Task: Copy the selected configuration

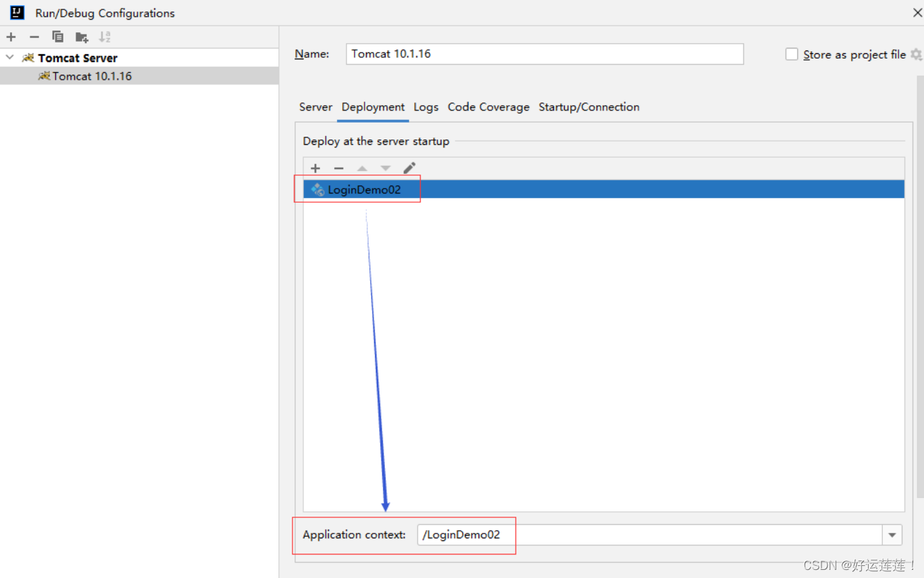Action: pyautogui.click(x=58, y=37)
